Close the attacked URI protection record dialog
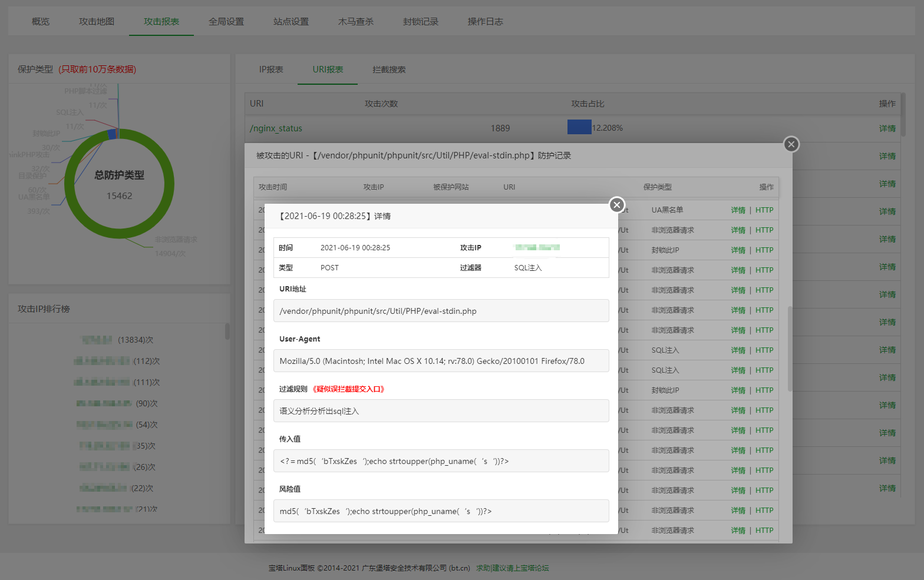924x580 pixels. (791, 144)
